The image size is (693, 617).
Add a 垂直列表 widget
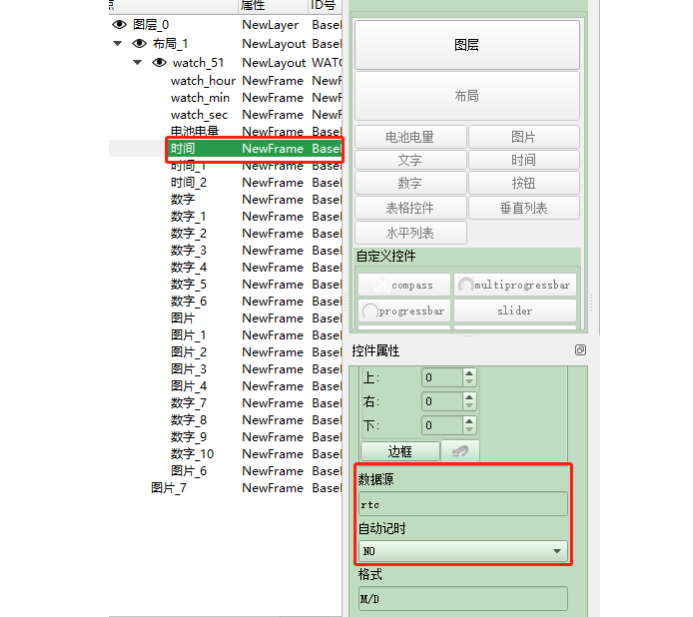coord(524,208)
